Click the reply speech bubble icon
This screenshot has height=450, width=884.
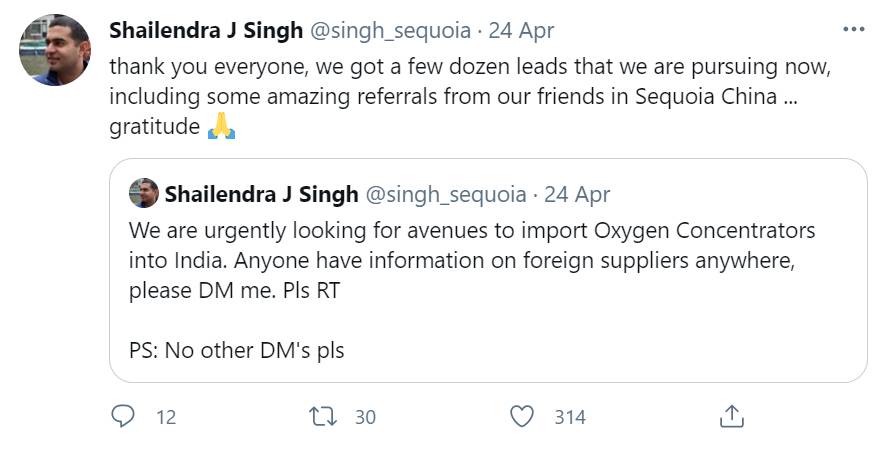coord(122,416)
